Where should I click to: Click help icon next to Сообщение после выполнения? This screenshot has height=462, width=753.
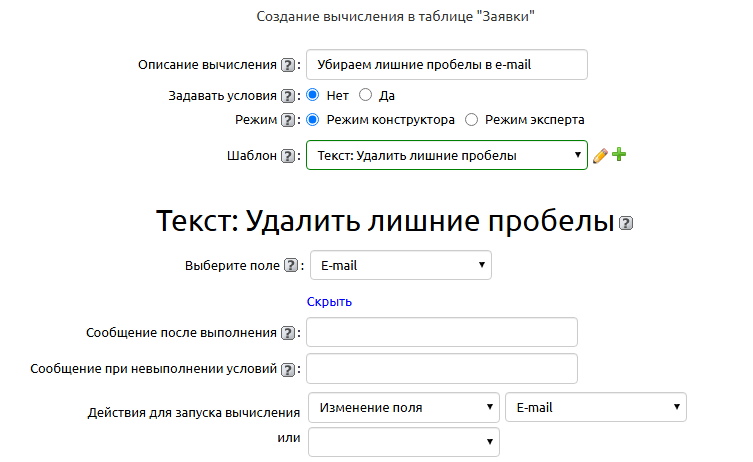(x=288, y=333)
